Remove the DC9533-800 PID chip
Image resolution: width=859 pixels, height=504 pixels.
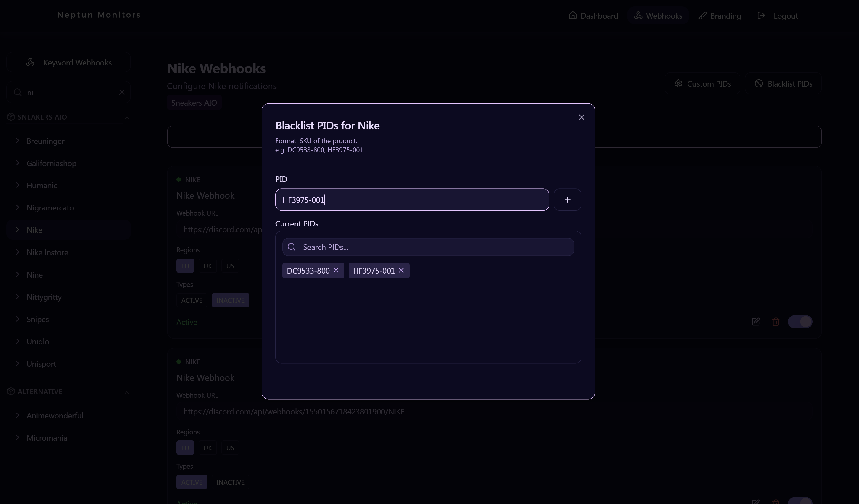point(336,270)
